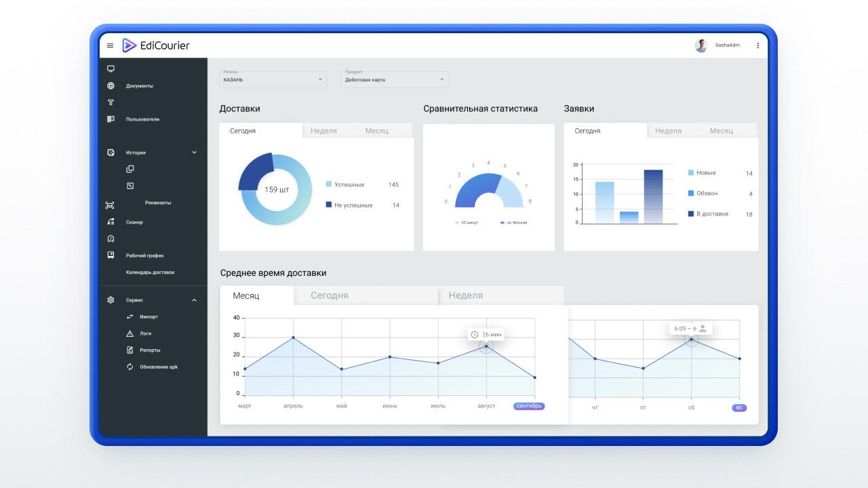Image resolution: width=868 pixels, height=488 pixels.
Task: Open Обновление apk under Сервис
Action: click(159, 367)
